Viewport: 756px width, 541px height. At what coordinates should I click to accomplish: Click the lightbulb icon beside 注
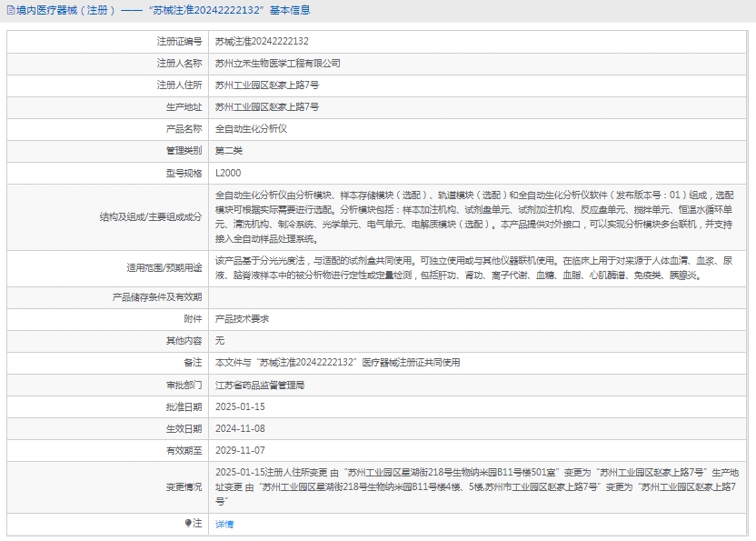coord(189,523)
